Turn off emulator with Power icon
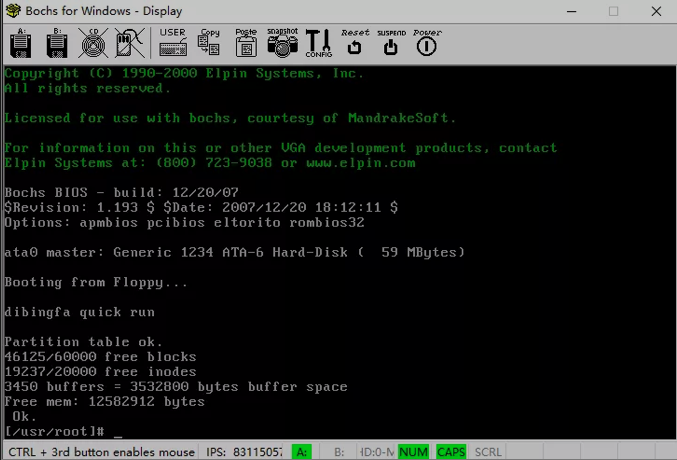Viewport: 677px width, 460px height. pos(427,42)
